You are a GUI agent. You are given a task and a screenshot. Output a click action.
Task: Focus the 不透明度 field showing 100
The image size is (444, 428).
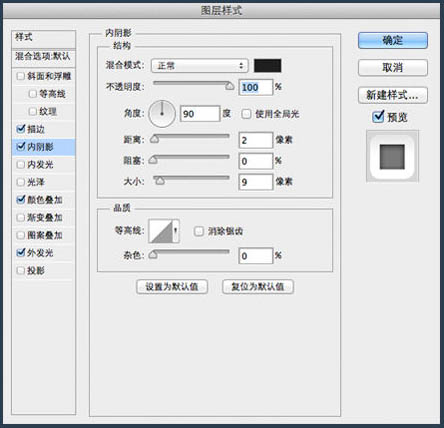256,87
